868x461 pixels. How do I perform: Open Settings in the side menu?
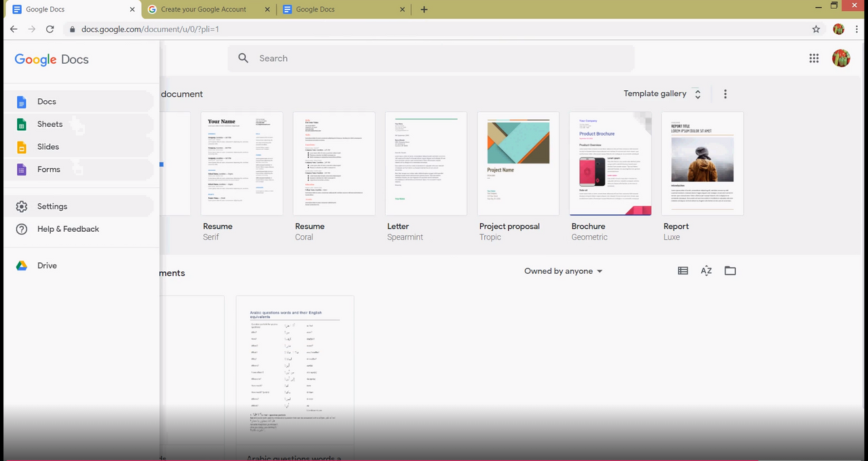(x=79, y=206)
